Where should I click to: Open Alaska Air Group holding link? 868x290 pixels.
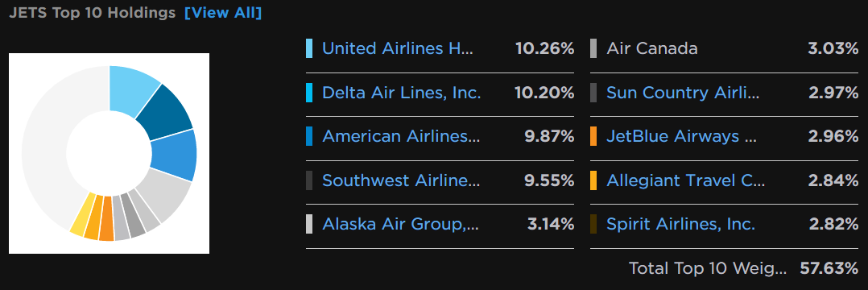pos(400,224)
